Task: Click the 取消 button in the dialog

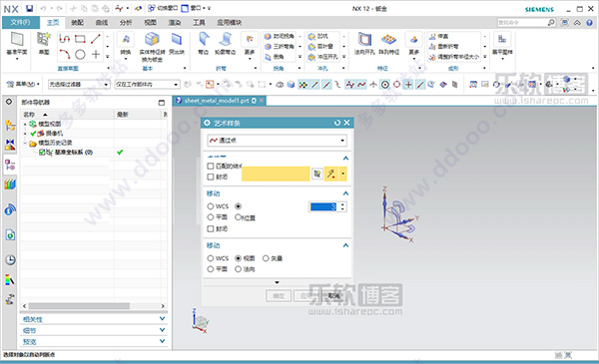Action: [x=333, y=296]
